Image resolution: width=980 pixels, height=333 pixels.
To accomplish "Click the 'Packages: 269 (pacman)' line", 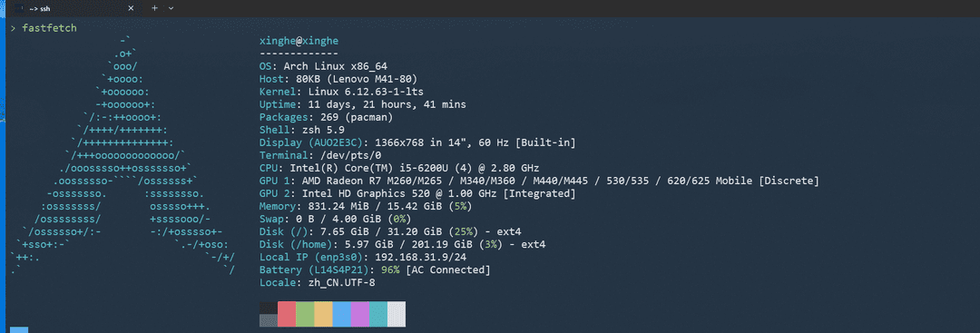I will (x=326, y=117).
